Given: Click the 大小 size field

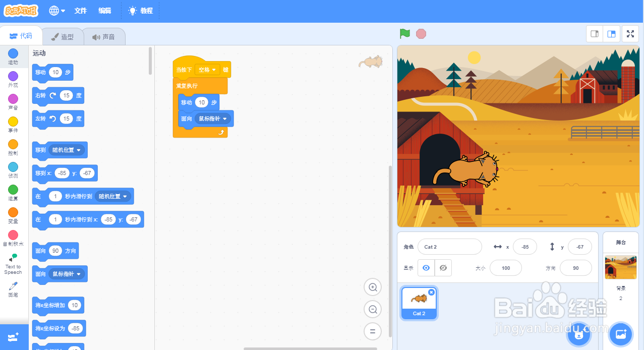Looking at the screenshot, I should (506, 268).
